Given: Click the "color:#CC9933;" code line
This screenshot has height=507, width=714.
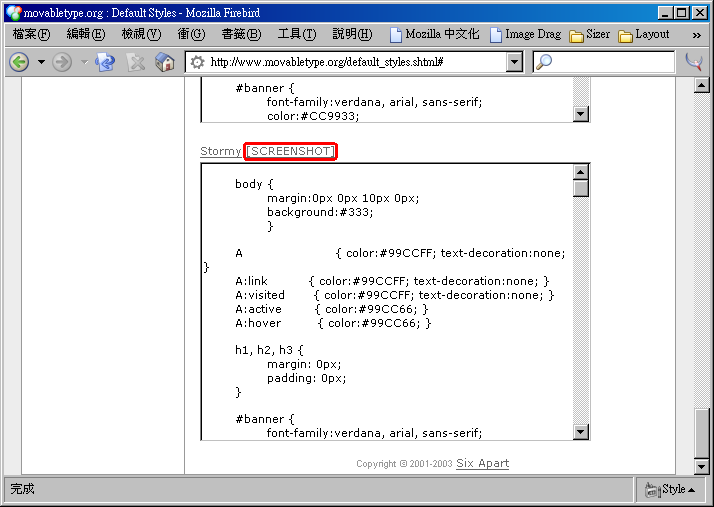Looking at the screenshot, I should coord(313,116).
